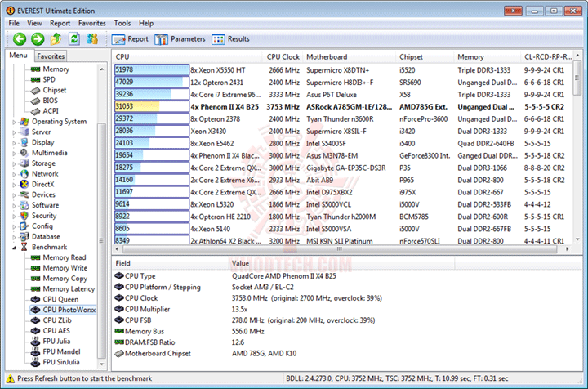Select the Memory Read benchmark
The image size is (588, 389).
pyautogui.click(x=65, y=257)
